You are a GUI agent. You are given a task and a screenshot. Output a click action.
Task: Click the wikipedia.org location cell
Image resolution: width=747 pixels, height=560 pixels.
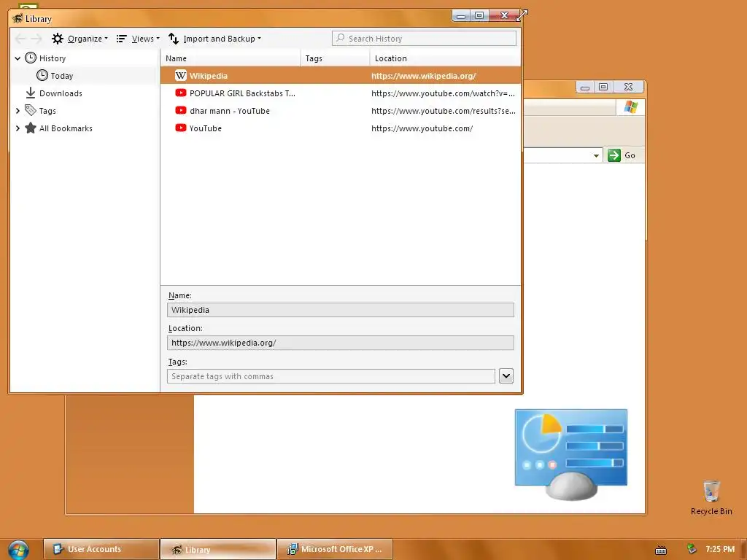pyautogui.click(x=424, y=76)
